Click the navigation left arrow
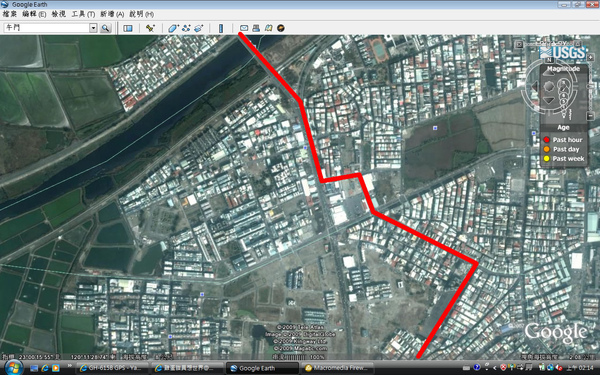The width and height of the screenshot is (600, 375). click(x=535, y=87)
